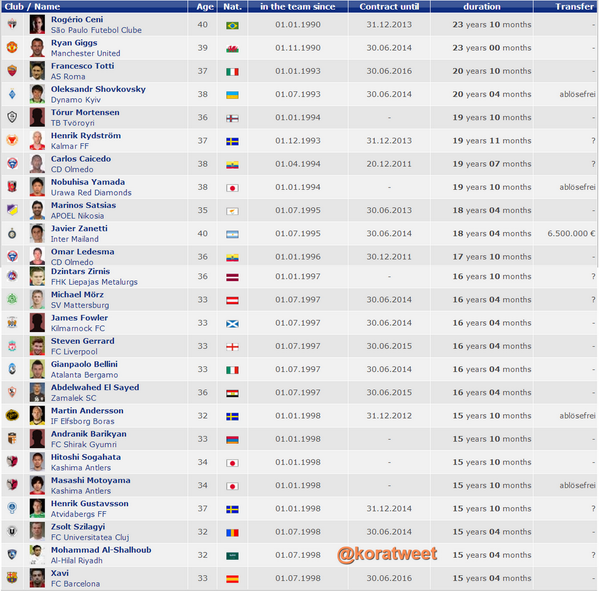Open the Inter Mailand club link

(75, 239)
